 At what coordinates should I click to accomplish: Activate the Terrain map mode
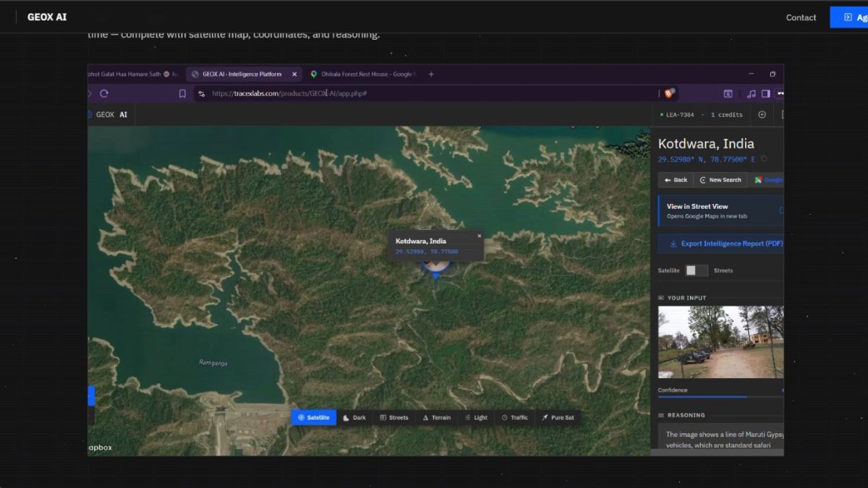[x=436, y=417]
